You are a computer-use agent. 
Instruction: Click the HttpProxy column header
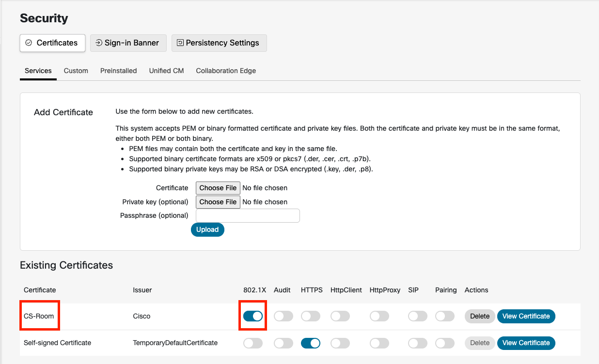point(385,290)
